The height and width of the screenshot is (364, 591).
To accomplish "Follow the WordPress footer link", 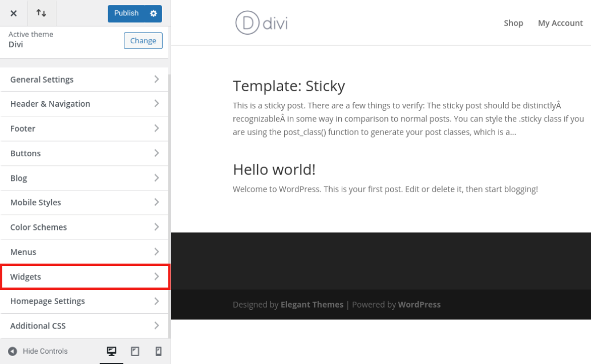I will point(419,305).
